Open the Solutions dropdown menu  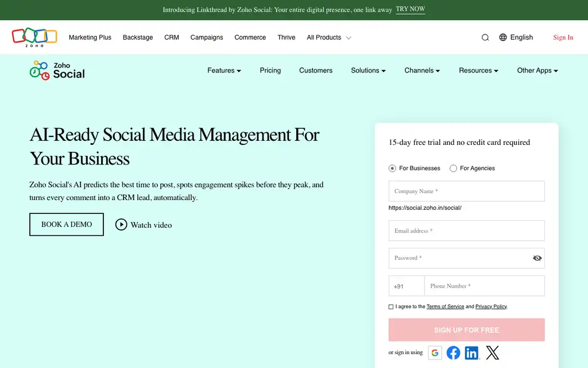(368, 70)
